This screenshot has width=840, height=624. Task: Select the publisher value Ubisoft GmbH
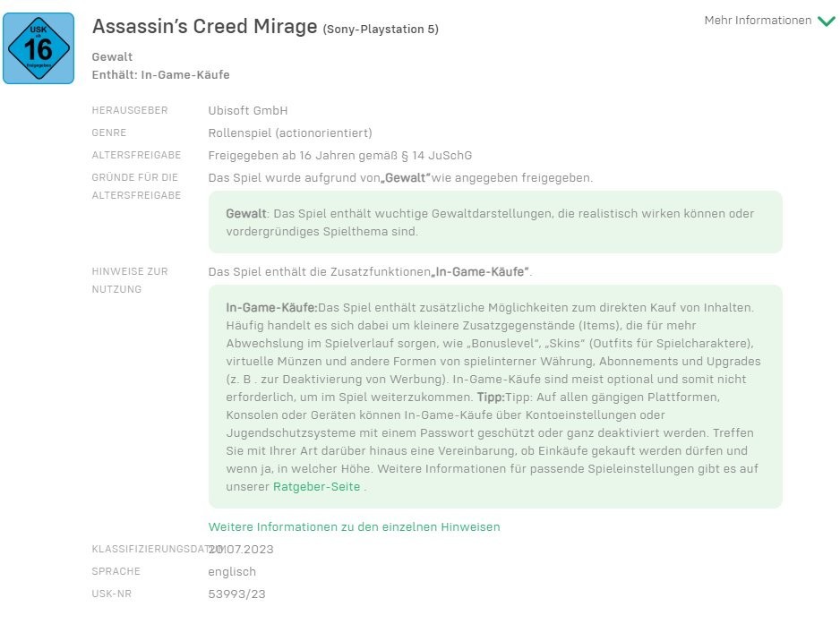pyautogui.click(x=248, y=111)
